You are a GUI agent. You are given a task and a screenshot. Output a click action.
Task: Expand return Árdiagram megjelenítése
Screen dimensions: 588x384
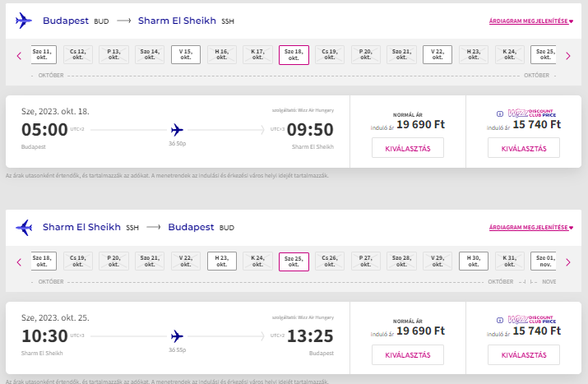coord(531,227)
